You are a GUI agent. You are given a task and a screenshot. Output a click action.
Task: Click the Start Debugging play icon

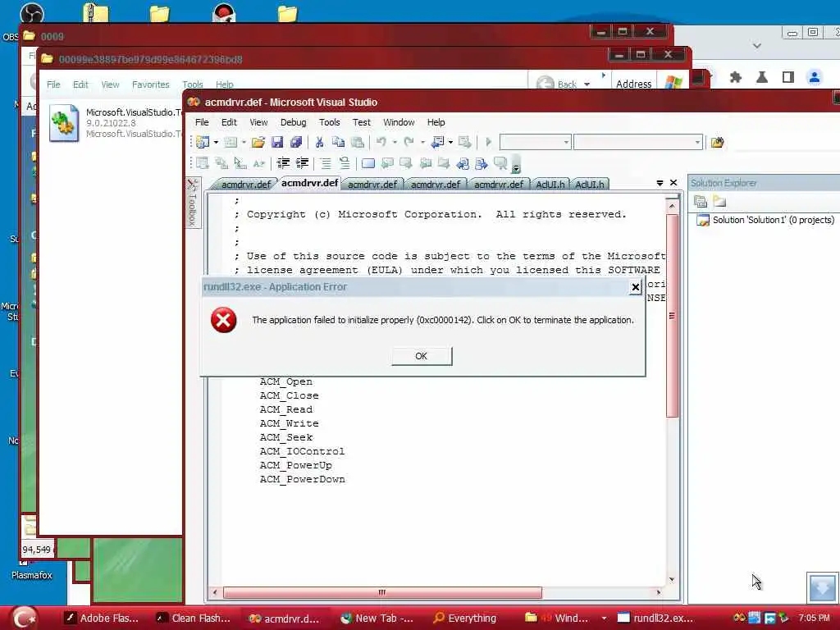[488, 142]
